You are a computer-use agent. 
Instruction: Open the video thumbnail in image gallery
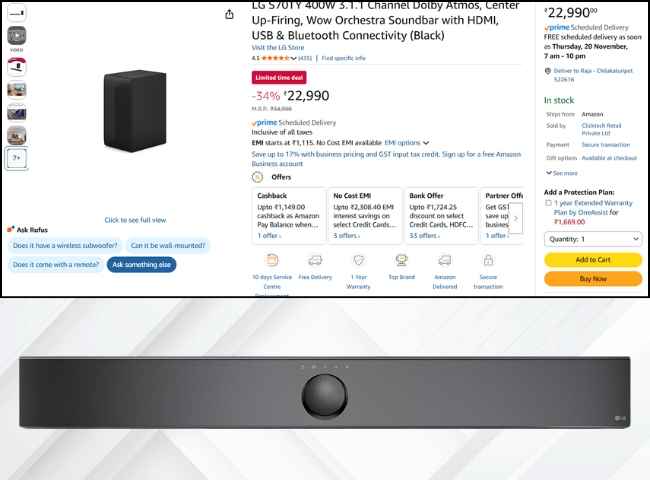coord(17,36)
